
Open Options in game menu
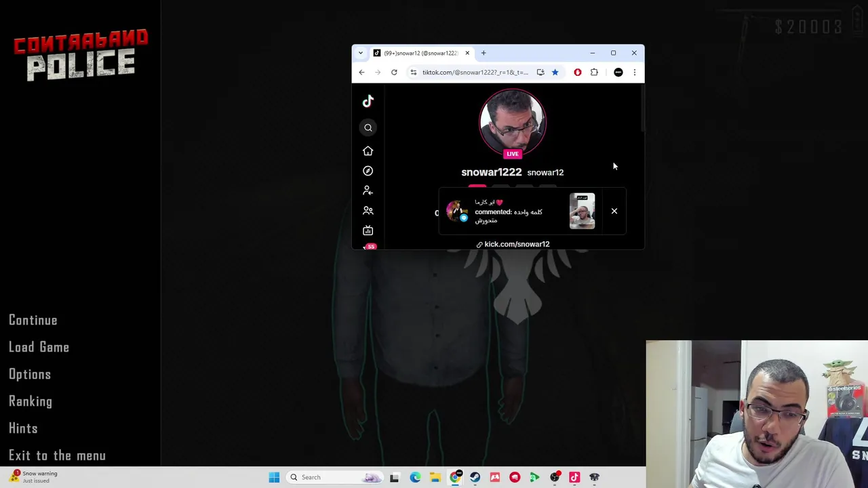click(30, 374)
